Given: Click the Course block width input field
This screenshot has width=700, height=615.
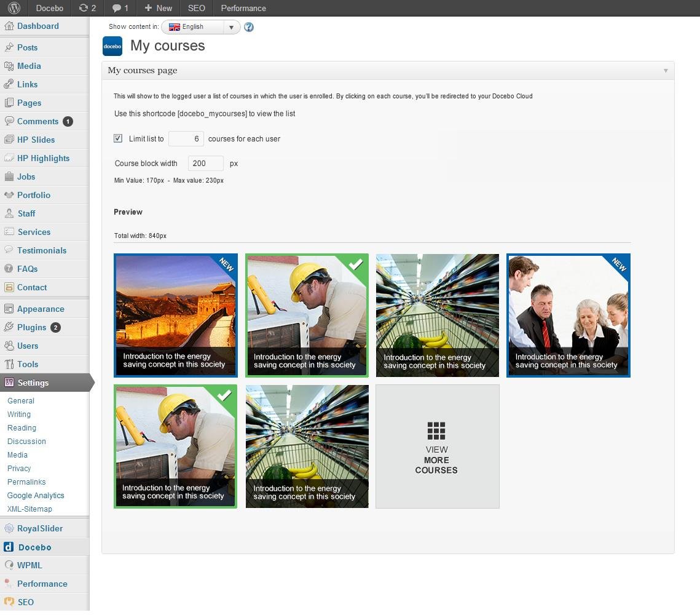Looking at the screenshot, I should [x=205, y=163].
